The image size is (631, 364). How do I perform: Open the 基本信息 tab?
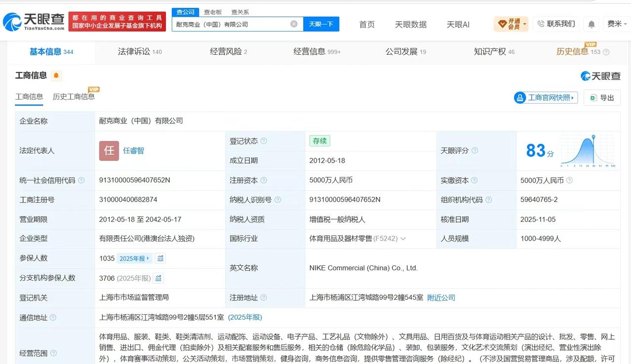(51, 52)
